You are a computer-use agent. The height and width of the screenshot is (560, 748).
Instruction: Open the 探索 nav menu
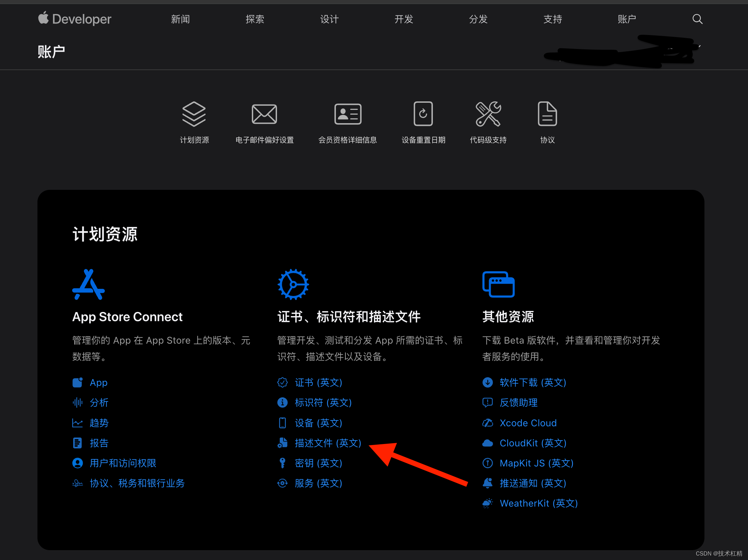(255, 19)
